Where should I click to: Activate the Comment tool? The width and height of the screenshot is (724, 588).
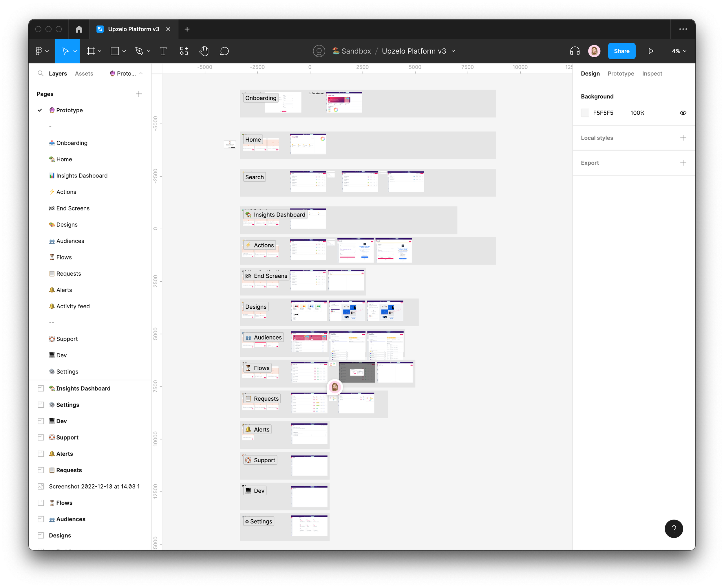(x=224, y=51)
